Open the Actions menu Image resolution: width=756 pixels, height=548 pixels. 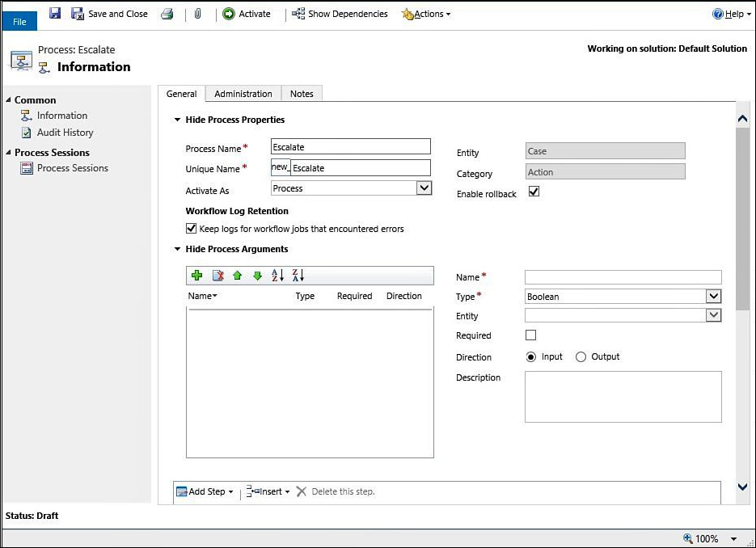coord(427,14)
